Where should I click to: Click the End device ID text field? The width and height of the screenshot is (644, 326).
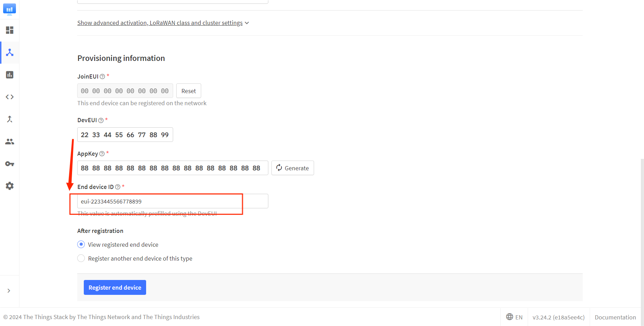(172, 201)
